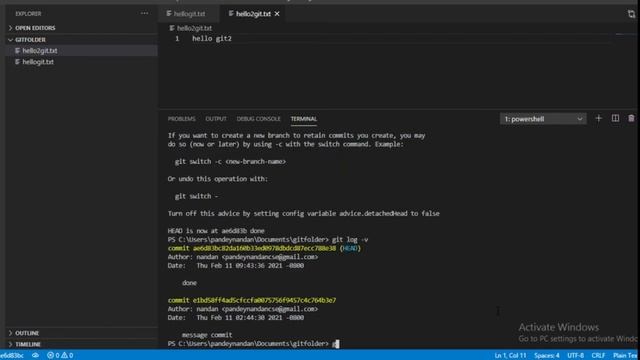Image resolution: width=640 pixels, height=360 pixels.
Task: Click Ln 1, Col 11 cursor position
Action: pyautogui.click(x=510, y=356)
